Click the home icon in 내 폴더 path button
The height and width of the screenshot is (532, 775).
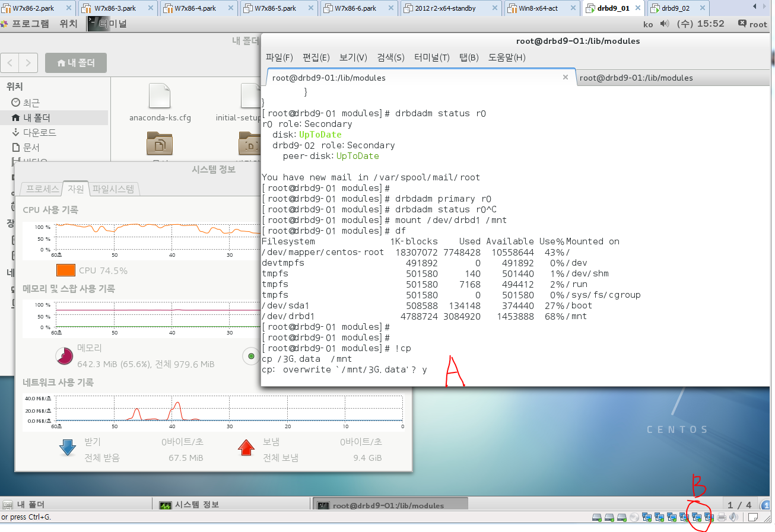[61, 63]
